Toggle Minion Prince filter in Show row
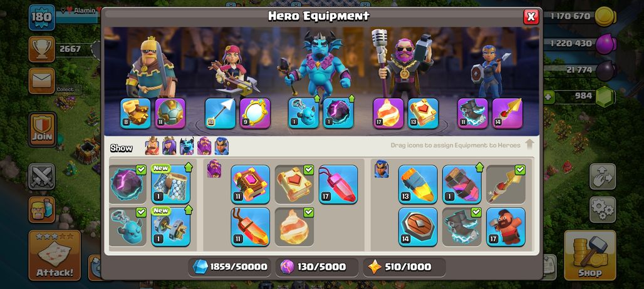Image resolution: width=644 pixels, height=289 pixels. pyautogui.click(x=187, y=146)
